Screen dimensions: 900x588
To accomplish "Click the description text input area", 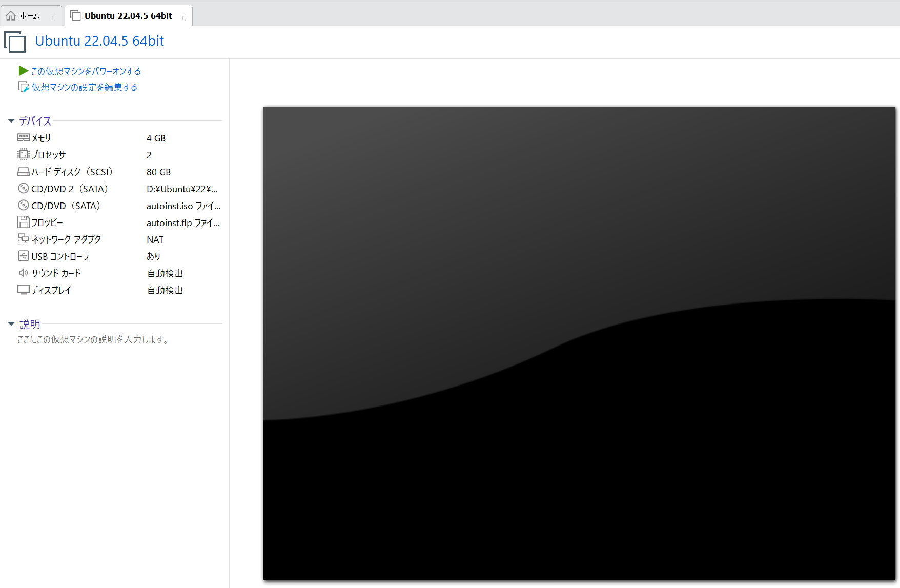I will (x=93, y=340).
